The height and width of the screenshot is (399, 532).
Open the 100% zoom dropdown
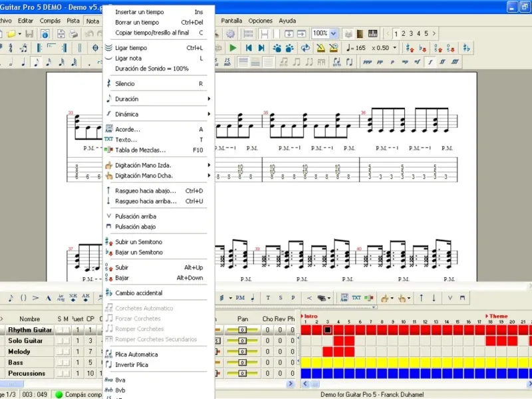(x=334, y=33)
